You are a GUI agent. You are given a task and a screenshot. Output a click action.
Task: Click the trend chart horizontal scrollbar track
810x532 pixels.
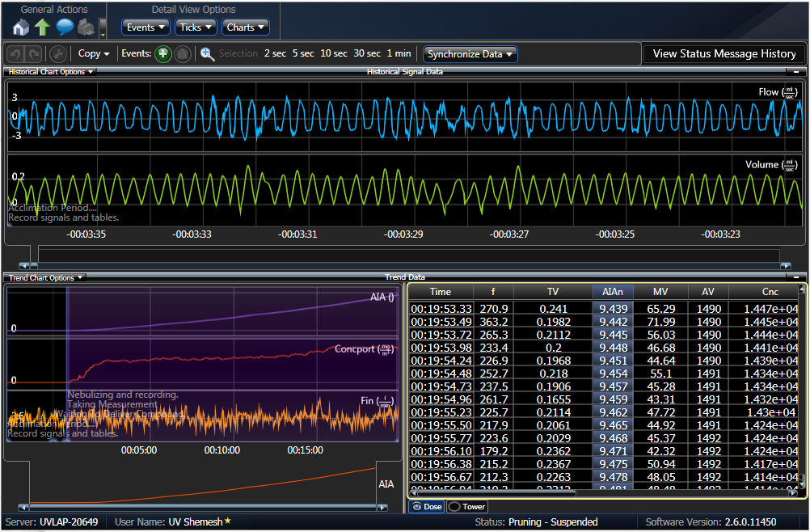click(202, 508)
